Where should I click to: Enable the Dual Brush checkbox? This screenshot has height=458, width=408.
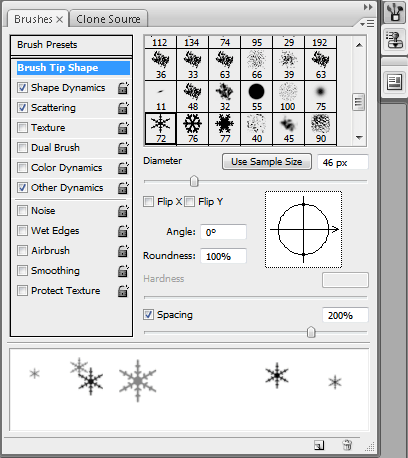point(22,148)
